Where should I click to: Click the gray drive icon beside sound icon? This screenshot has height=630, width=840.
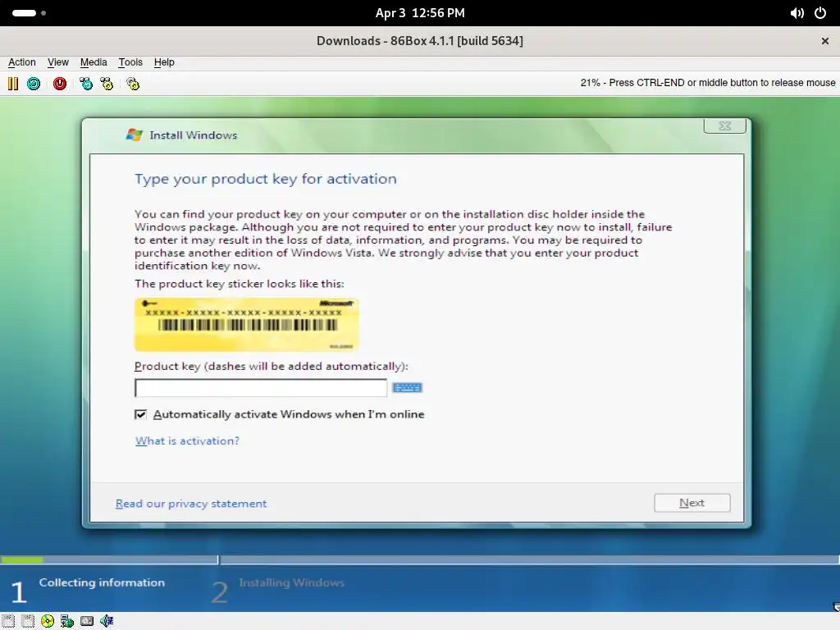click(x=87, y=621)
